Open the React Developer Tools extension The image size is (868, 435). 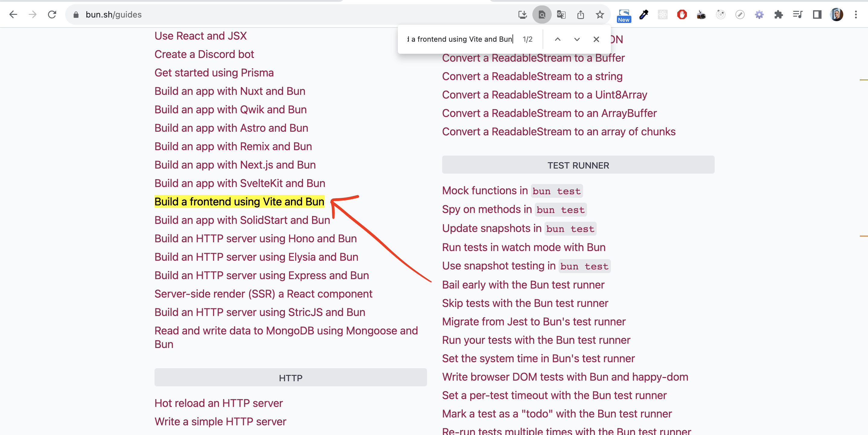[x=662, y=14]
